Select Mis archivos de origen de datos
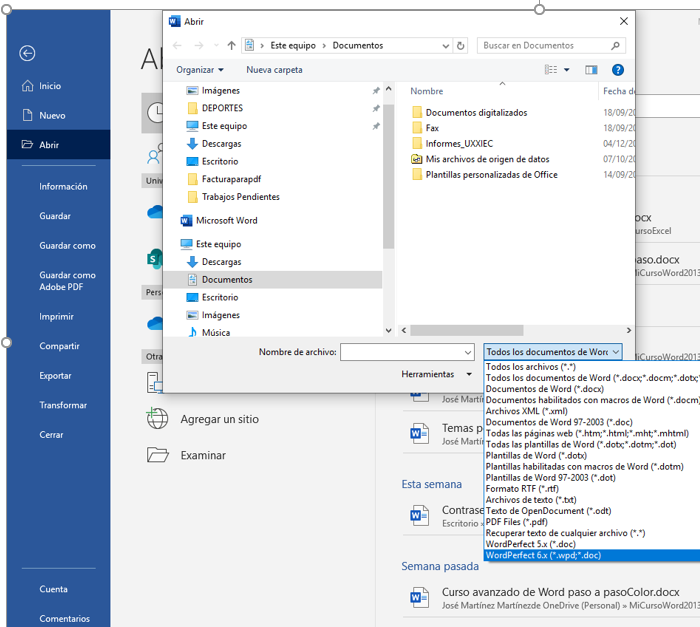 click(487, 159)
